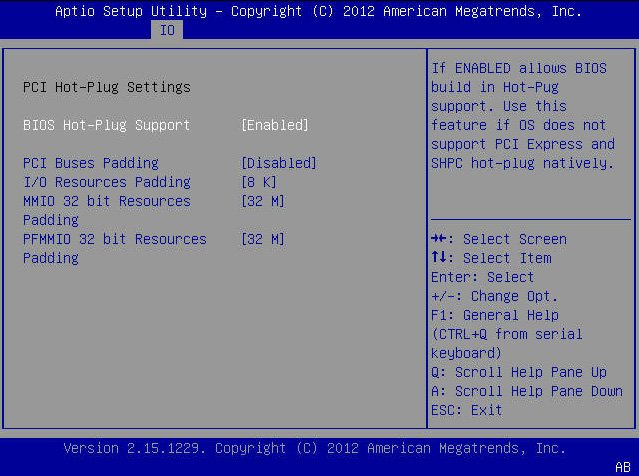
Task: Click the AB indicator in bottom corner
Action: 623,467
